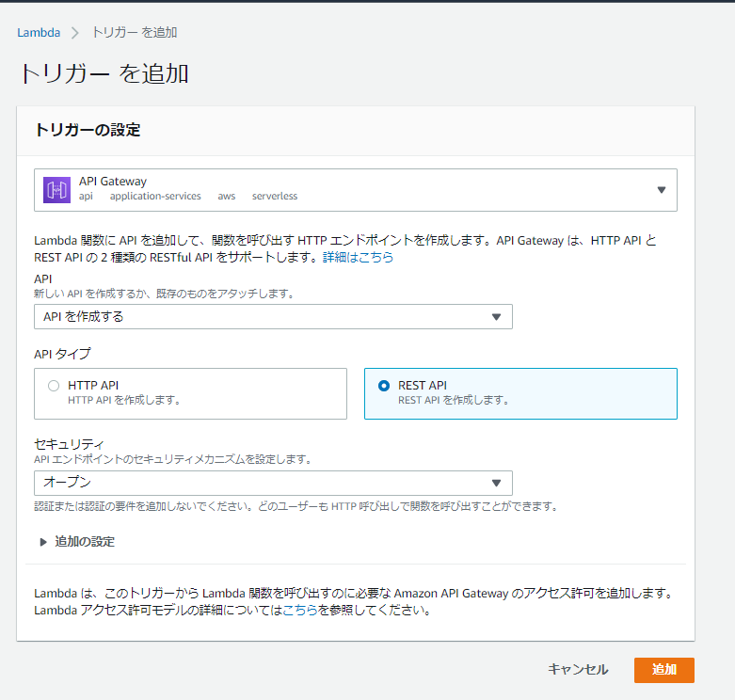The width and height of the screenshot is (735, 700).
Task: Click the "トリガー を追加" breadcrumb item
Action: [134, 33]
